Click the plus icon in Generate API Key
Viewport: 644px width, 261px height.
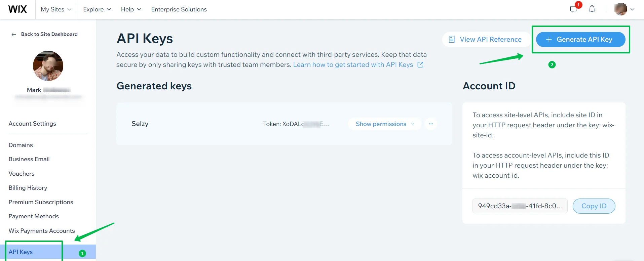coord(548,39)
